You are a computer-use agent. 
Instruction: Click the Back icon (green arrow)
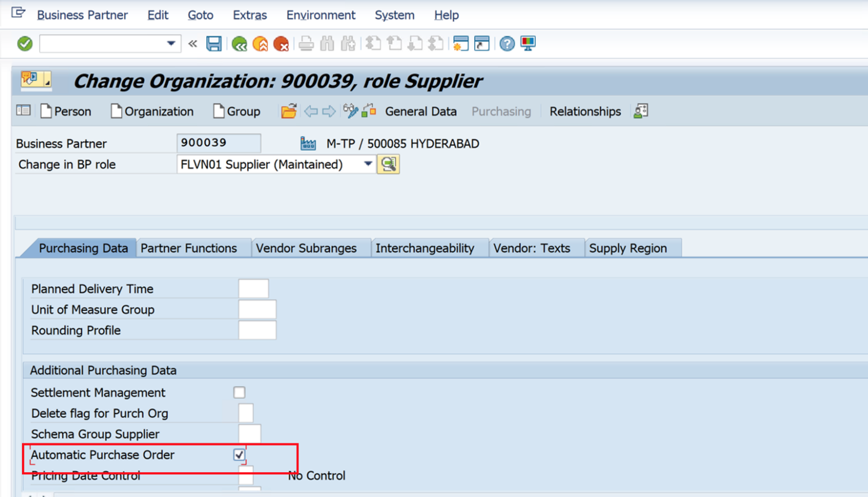tap(239, 43)
